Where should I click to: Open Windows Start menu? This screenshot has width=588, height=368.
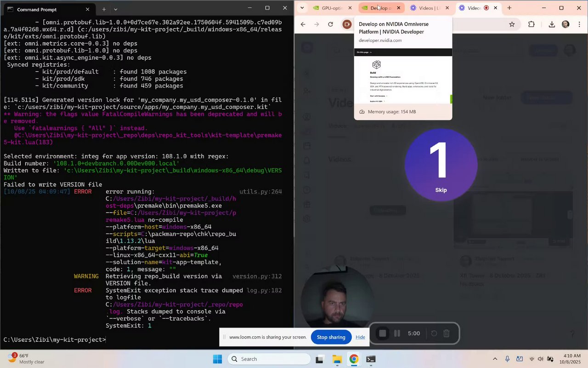click(x=217, y=359)
